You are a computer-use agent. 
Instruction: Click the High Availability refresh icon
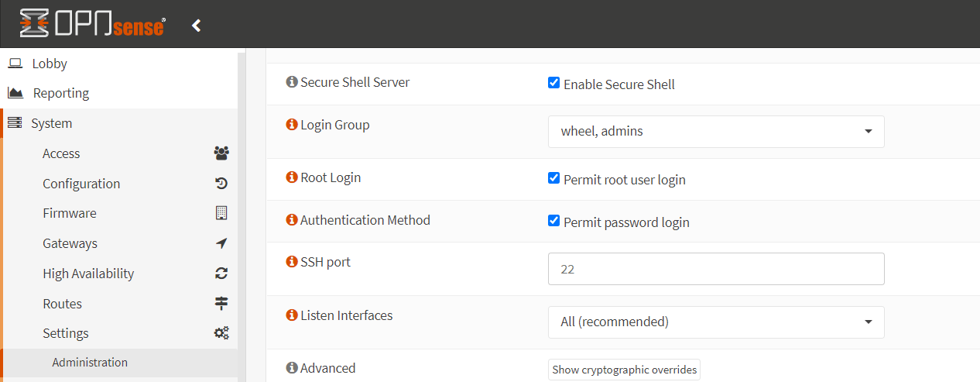pos(221,274)
